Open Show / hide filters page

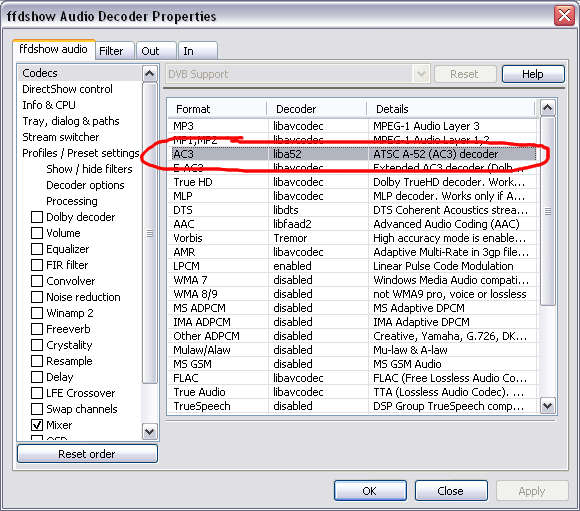[x=89, y=169]
